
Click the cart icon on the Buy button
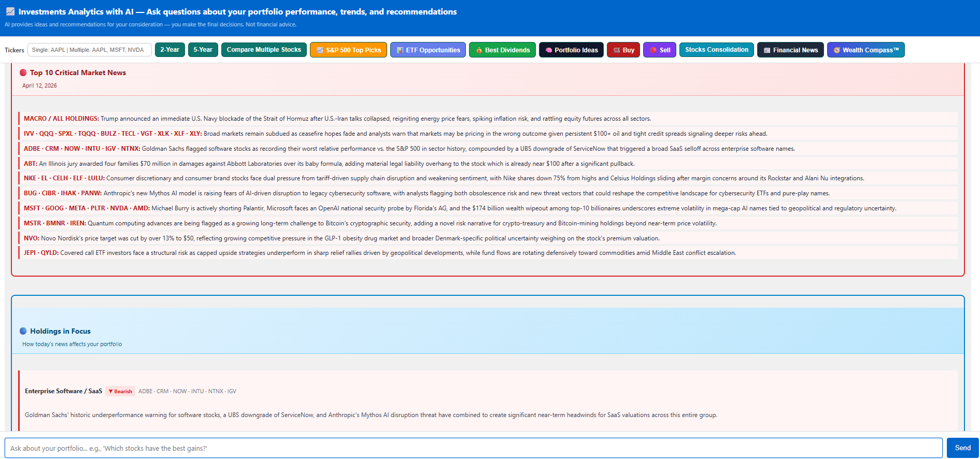point(617,50)
